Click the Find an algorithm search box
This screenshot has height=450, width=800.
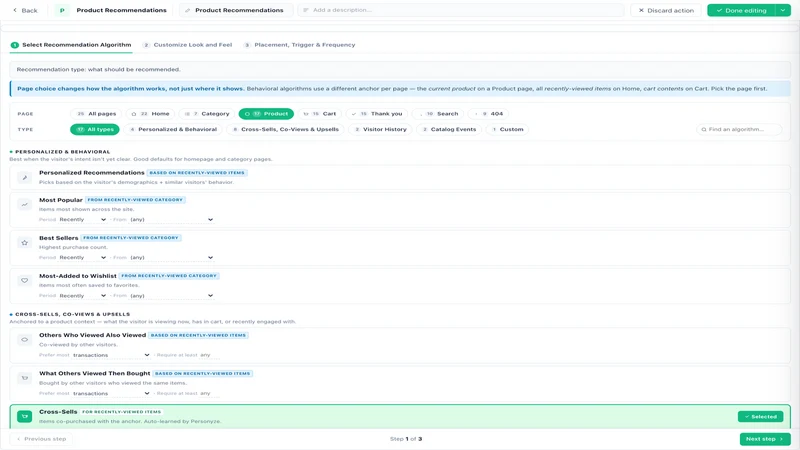point(739,130)
